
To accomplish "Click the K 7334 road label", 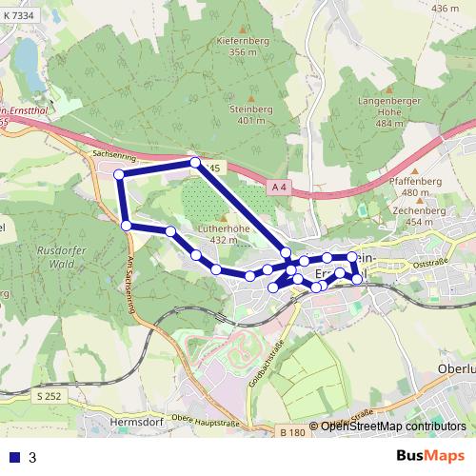I will tap(19, 15).
